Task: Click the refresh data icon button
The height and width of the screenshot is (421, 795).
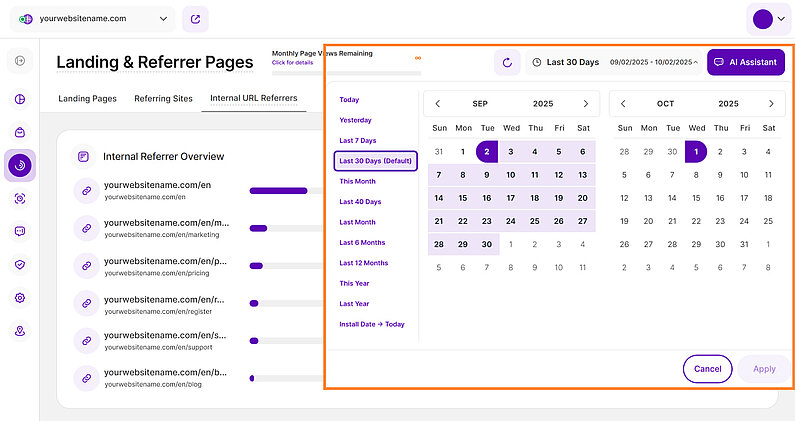Action: point(507,63)
